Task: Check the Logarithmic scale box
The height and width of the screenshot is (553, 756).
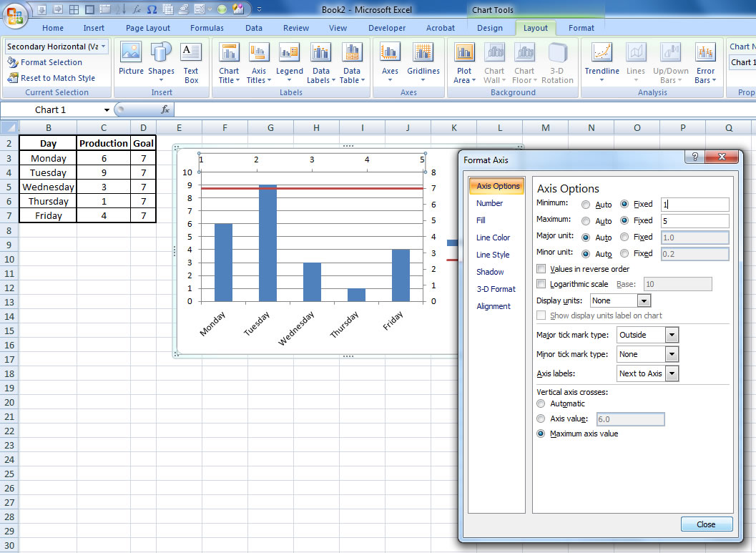Action: 541,285
